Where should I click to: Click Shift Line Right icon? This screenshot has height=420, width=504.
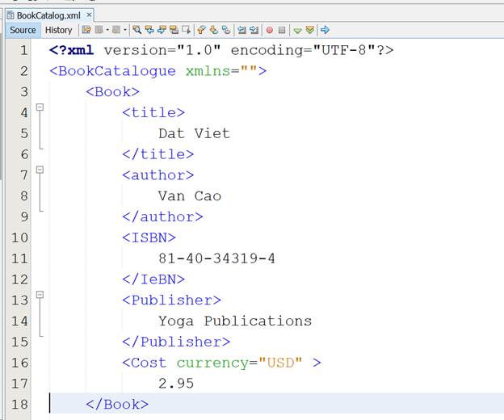[254, 30]
